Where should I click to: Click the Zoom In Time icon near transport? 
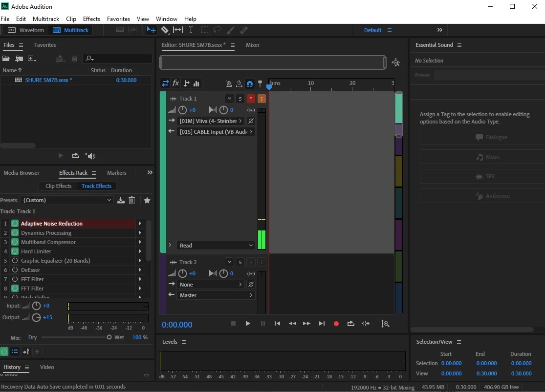point(385,324)
